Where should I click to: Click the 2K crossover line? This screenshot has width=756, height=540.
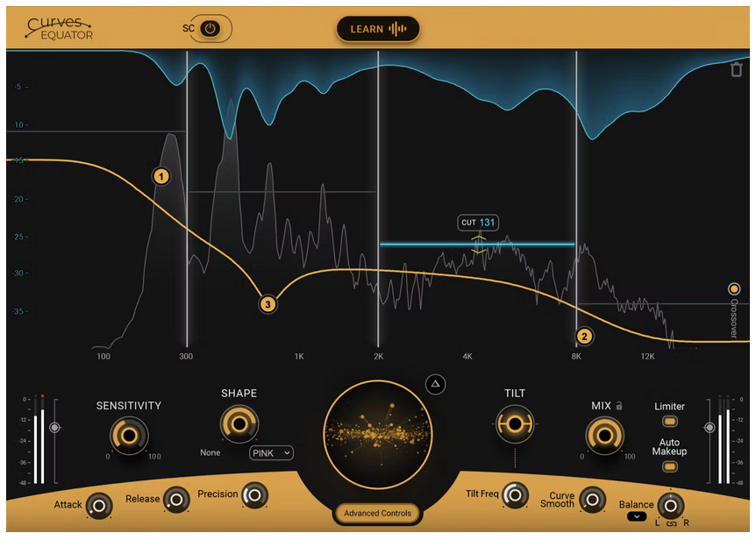(x=378, y=198)
